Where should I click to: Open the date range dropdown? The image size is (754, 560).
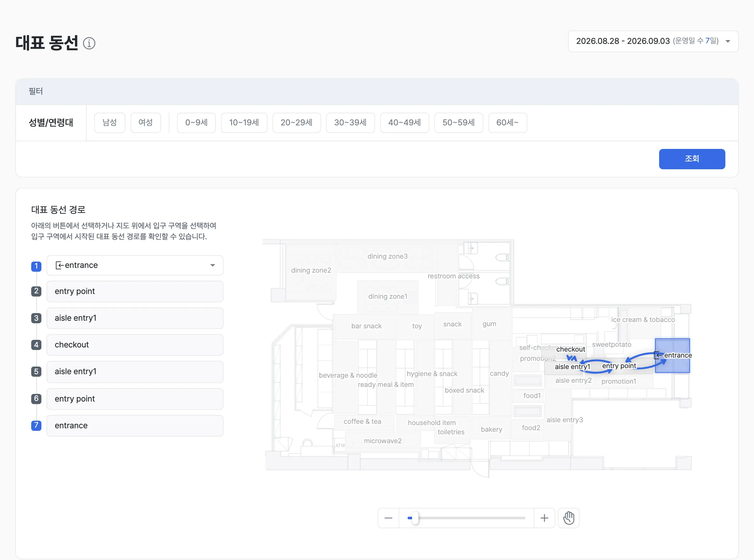tap(653, 41)
